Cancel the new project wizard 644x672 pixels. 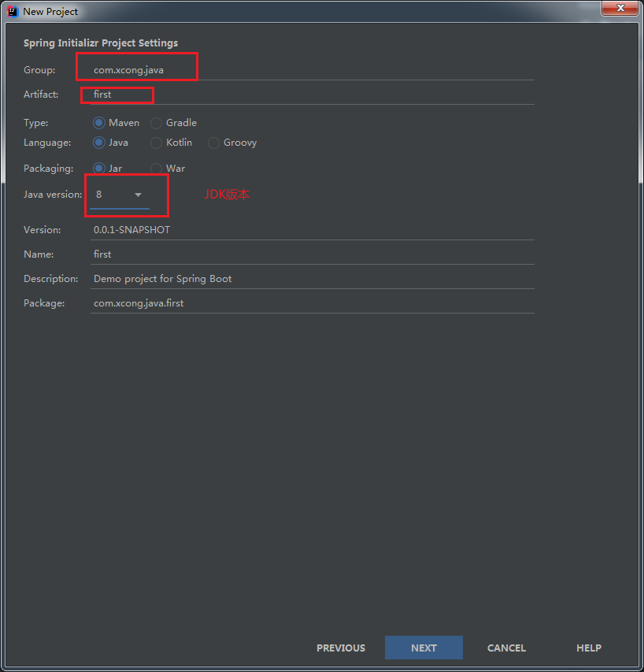pyautogui.click(x=506, y=648)
